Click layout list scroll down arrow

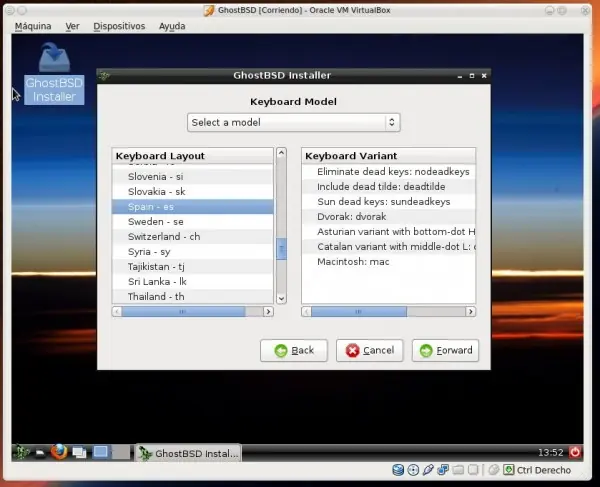pyautogui.click(x=281, y=299)
